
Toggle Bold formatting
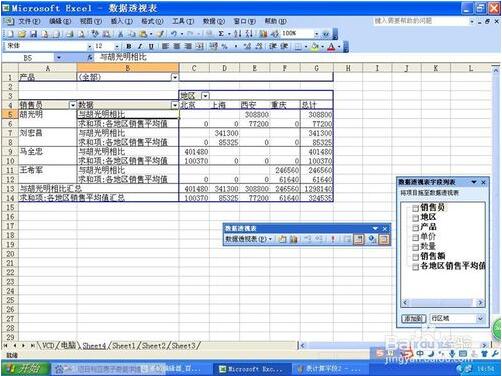click(128, 46)
